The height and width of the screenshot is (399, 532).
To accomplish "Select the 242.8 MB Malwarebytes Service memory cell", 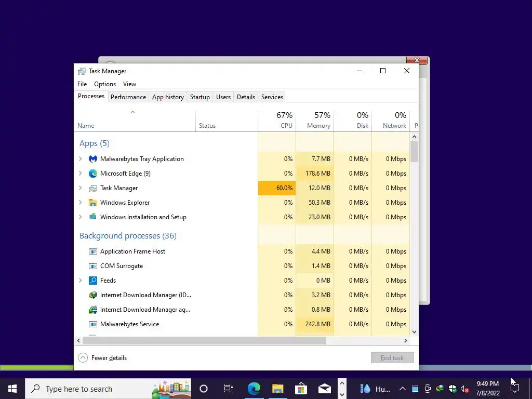I will click(x=315, y=324).
